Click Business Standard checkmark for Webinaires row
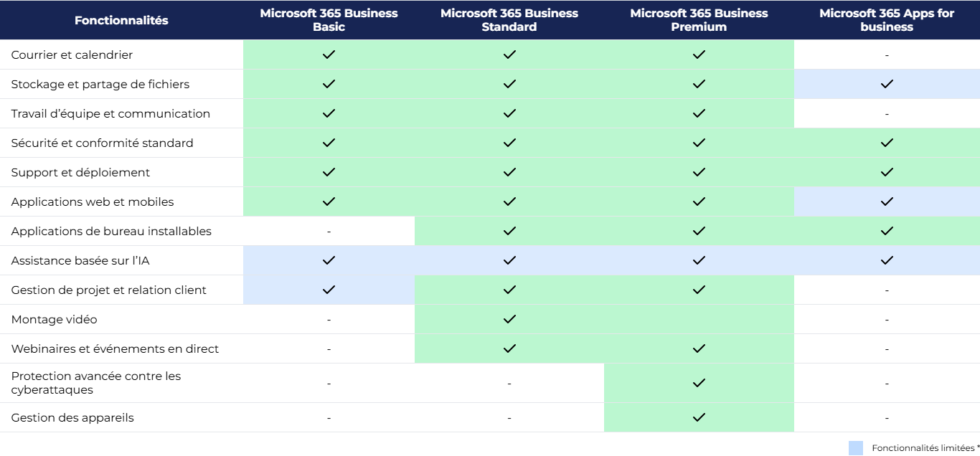Screen dimensions: 980x456 tap(509, 348)
